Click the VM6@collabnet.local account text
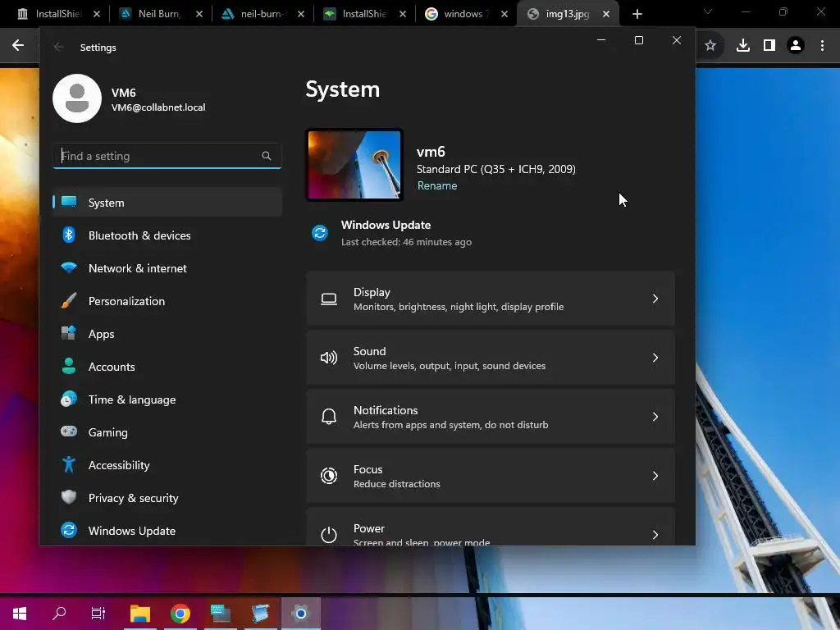 point(158,107)
